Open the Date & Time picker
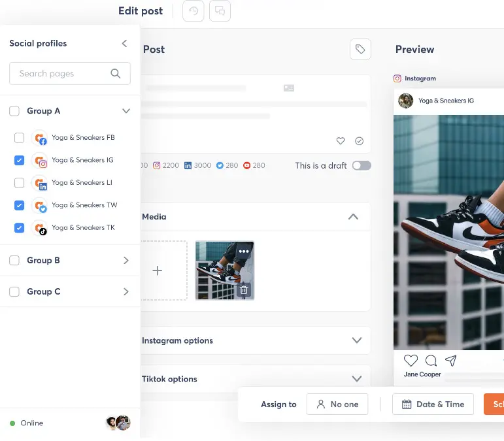The image size is (504, 441). tap(433, 404)
